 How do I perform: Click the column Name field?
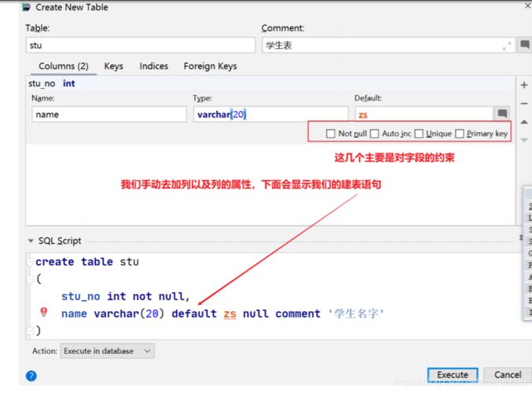109,115
